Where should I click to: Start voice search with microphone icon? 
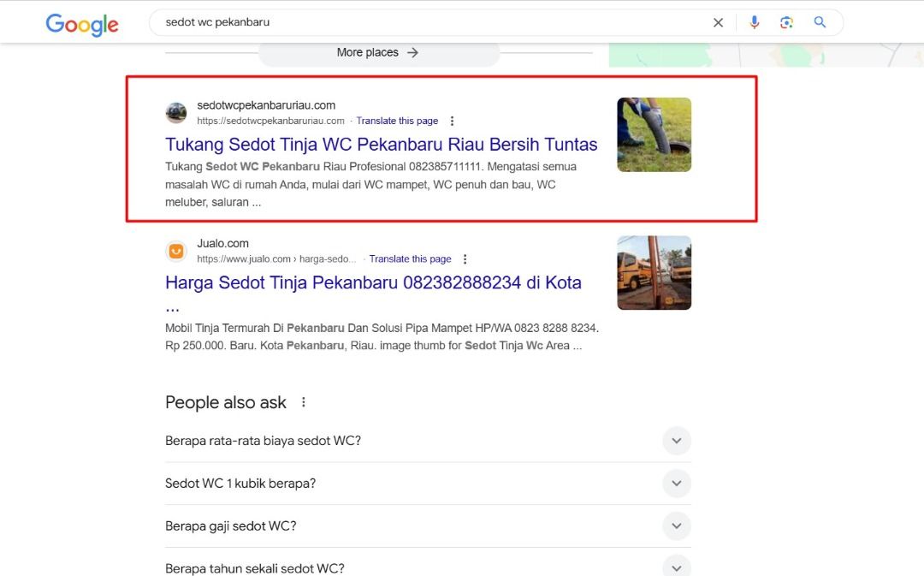tap(754, 22)
